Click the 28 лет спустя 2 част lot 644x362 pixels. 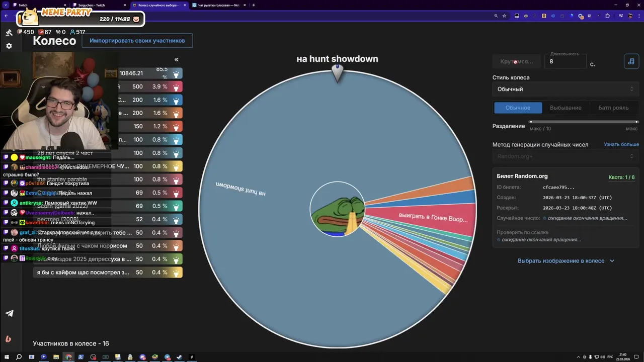(65, 153)
